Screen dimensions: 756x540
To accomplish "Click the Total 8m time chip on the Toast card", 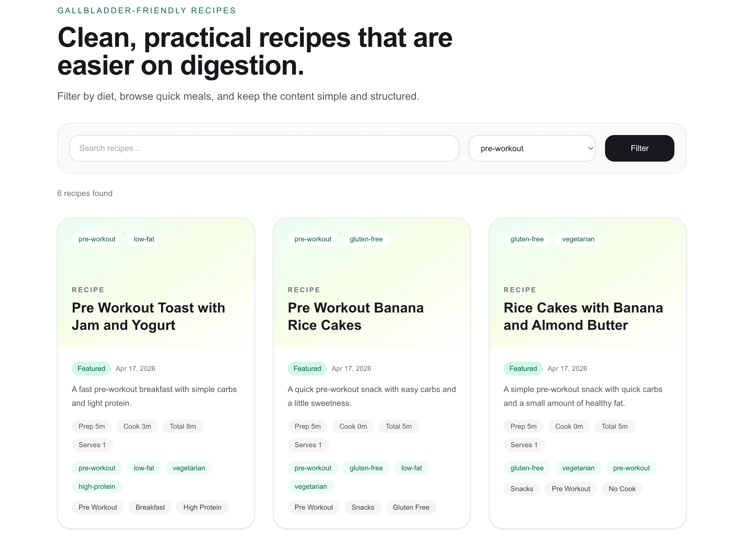I will pos(182,426).
